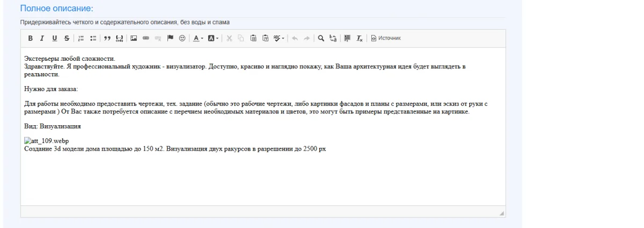This screenshot has height=228, width=644.
Task: Toggle italic formatting
Action: click(42, 38)
